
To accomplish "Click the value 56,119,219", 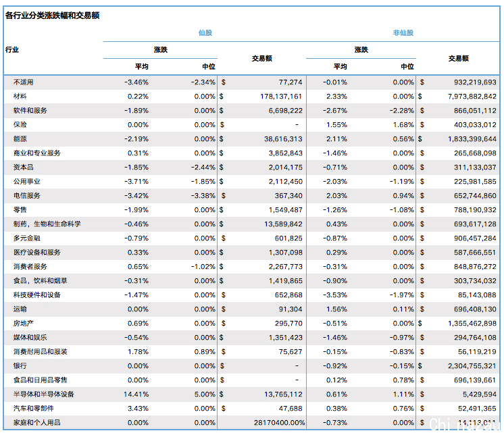I will [478, 352].
